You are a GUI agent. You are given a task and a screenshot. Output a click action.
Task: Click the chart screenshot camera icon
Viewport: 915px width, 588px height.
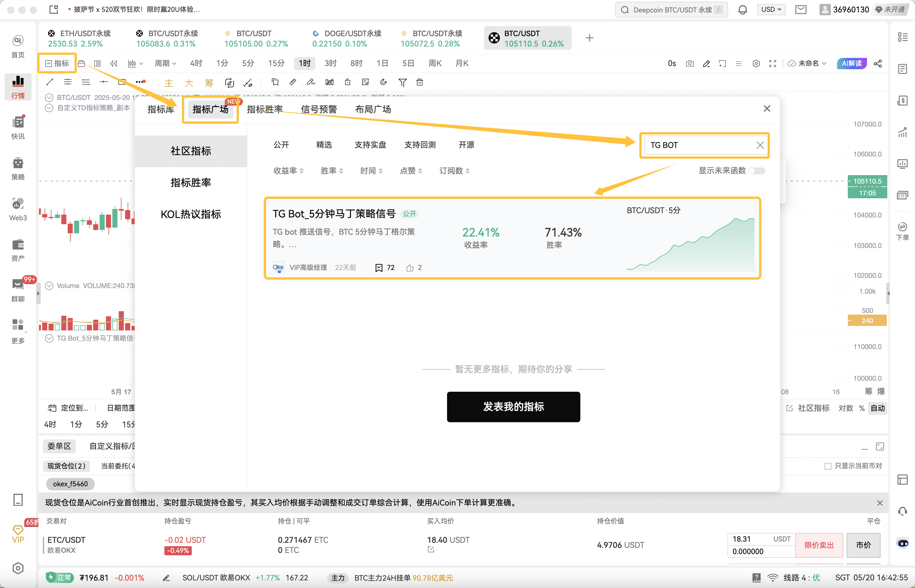(690, 63)
